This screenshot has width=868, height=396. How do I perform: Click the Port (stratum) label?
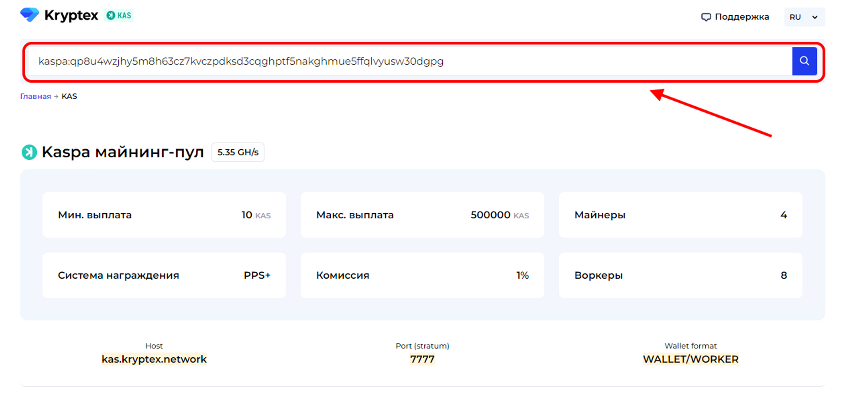422,346
